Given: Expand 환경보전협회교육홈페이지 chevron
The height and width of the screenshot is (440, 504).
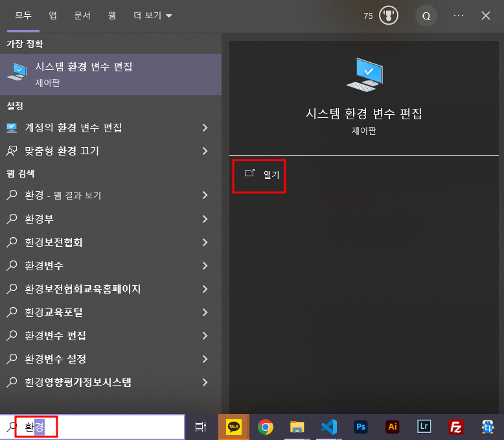Looking at the screenshot, I should pos(205,289).
